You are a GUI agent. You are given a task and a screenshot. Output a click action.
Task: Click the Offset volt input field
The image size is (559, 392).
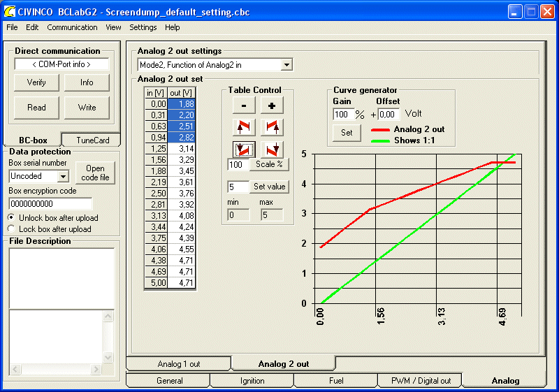pyautogui.click(x=389, y=115)
